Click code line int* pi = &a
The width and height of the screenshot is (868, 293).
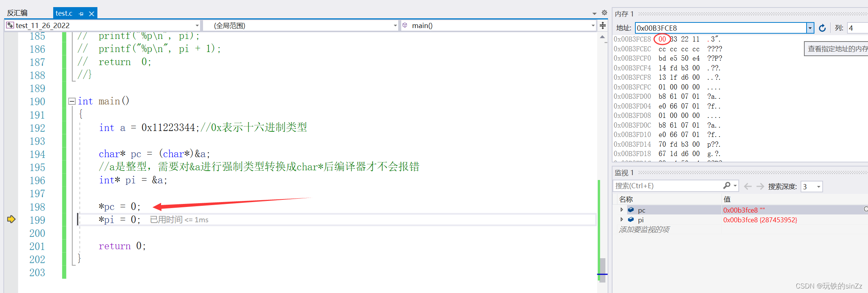pos(133,180)
